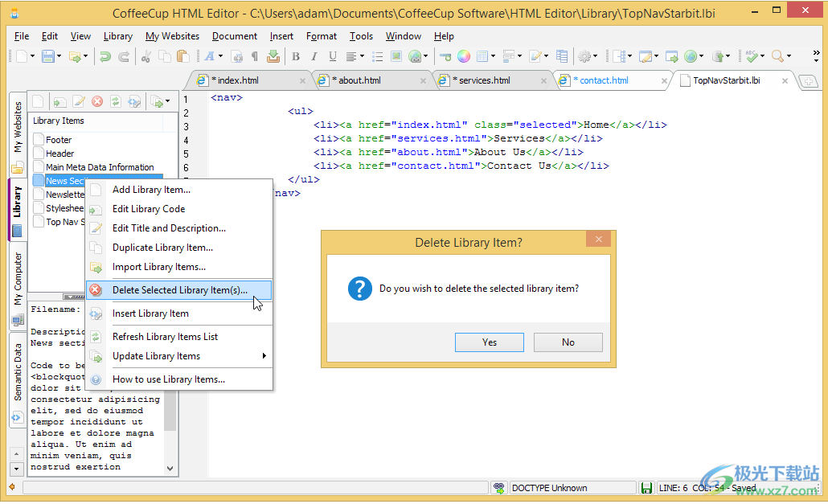Open the Semantic Data side tab

click(x=18, y=381)
